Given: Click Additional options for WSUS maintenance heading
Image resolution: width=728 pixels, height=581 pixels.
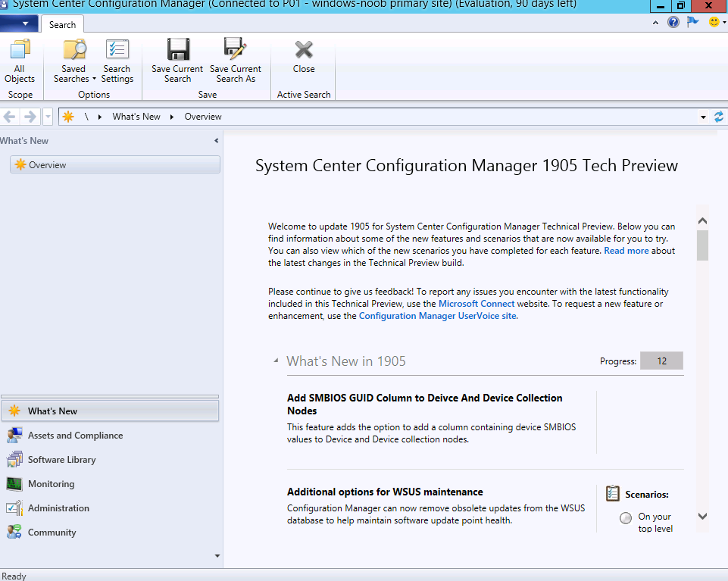Looking at the screenshot, I should tap(385, 492).
